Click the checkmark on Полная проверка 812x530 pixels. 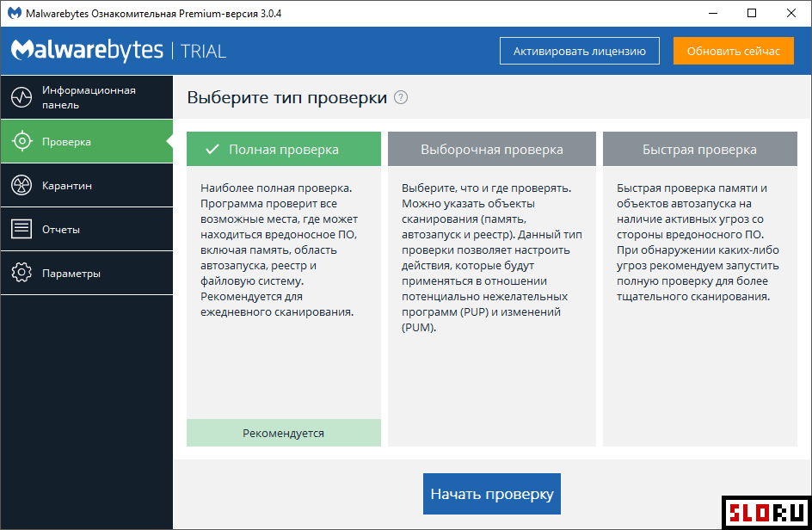tap(212, 149)
